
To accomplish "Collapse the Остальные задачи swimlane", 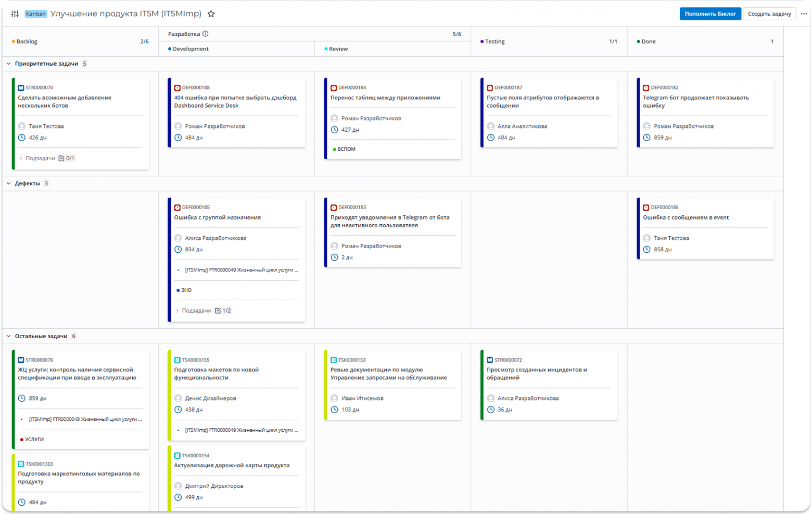I will tap(8, 337).
